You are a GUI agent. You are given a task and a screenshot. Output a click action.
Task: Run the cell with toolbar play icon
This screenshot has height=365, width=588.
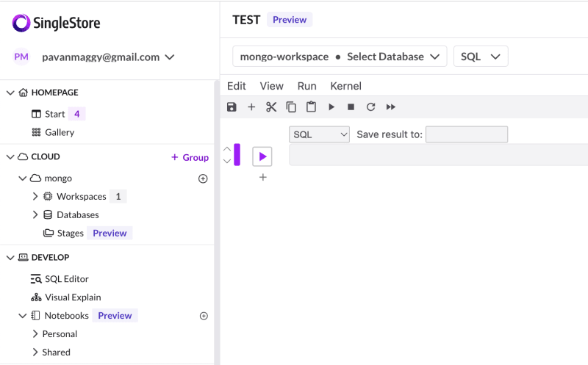[x=331, y=107]
